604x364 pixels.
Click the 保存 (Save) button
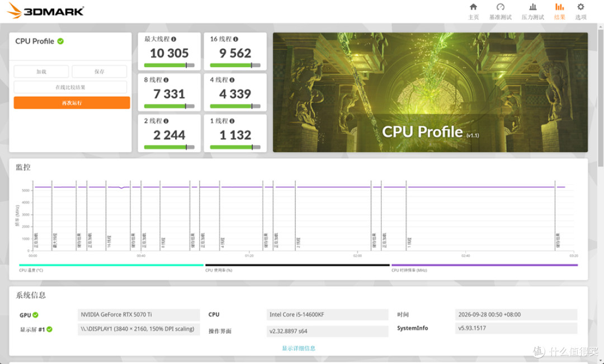[100, 72]
